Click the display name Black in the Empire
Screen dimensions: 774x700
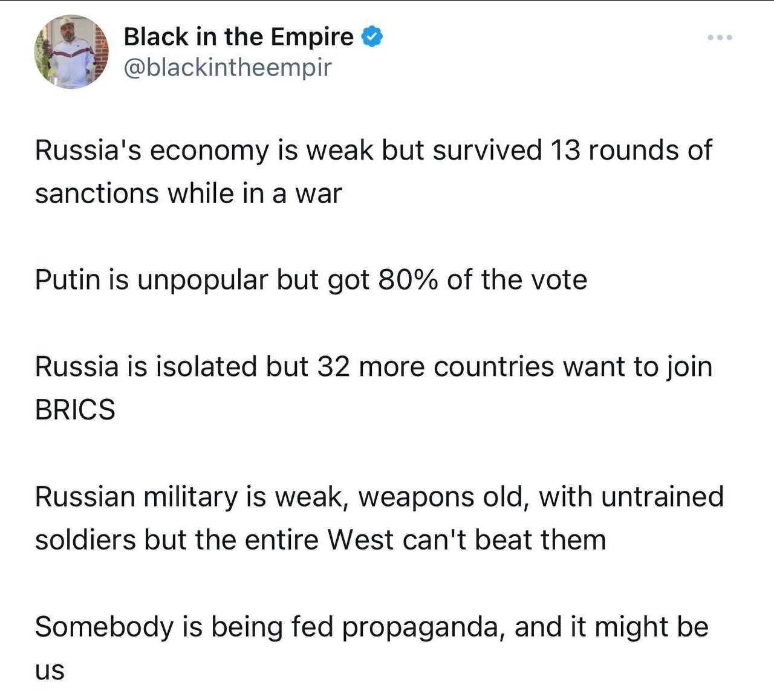pyautogui.click(x=238, y=37)
